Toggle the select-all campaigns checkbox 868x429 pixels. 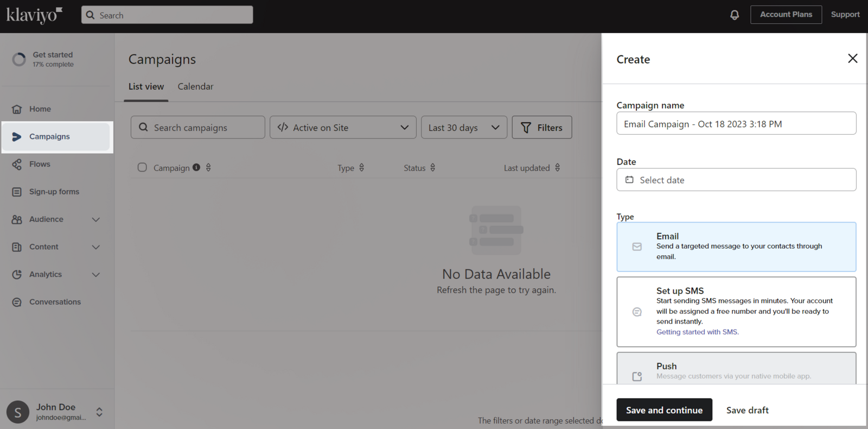coord(142,167)
